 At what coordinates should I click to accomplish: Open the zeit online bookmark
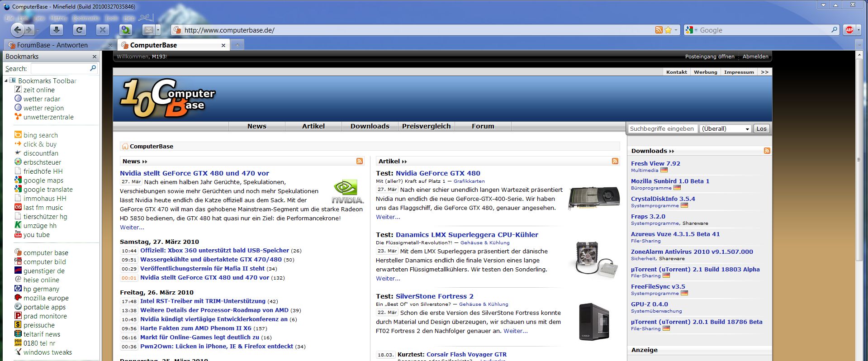coord(39,90)
